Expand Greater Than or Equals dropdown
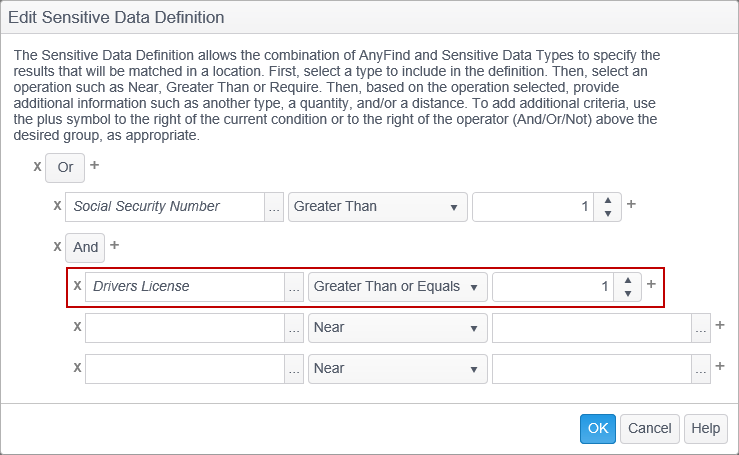The width and height of the screenshot is (739, 455). pos(397,286)
